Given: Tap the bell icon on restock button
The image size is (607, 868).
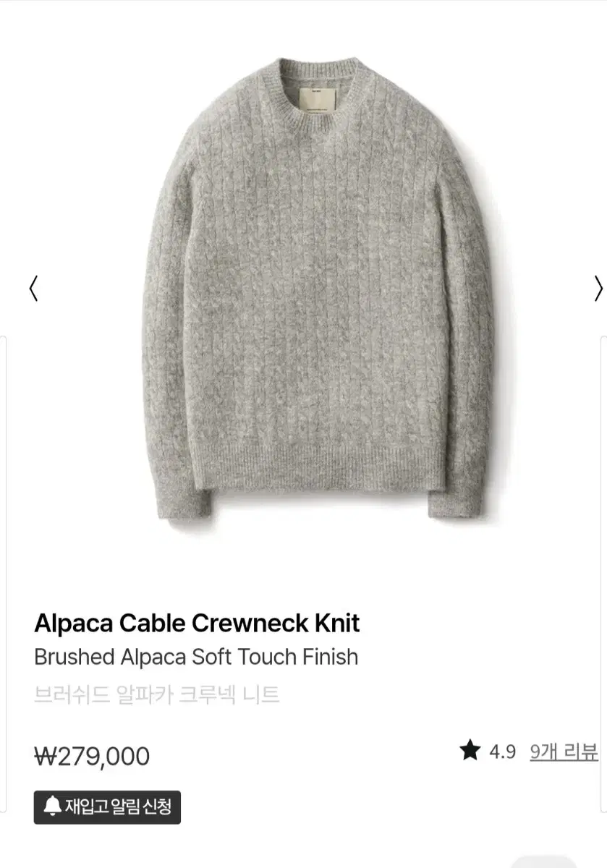Looking at the screenshot, I should click(52, 807).
